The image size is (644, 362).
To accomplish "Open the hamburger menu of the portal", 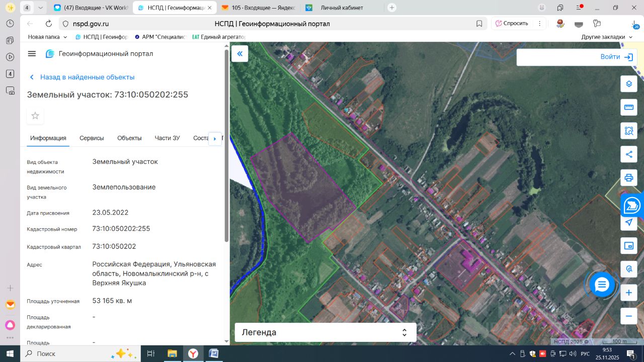I will (x=32, y=54).
